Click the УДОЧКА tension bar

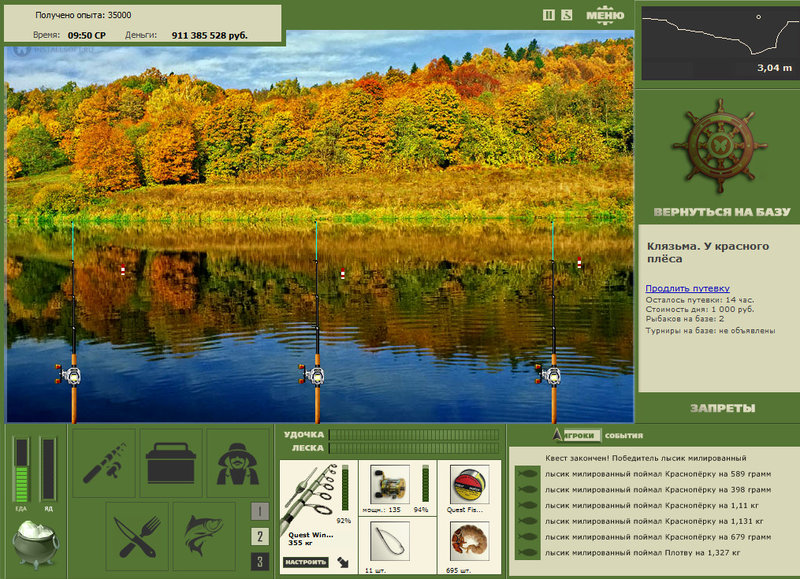point(413,435)
